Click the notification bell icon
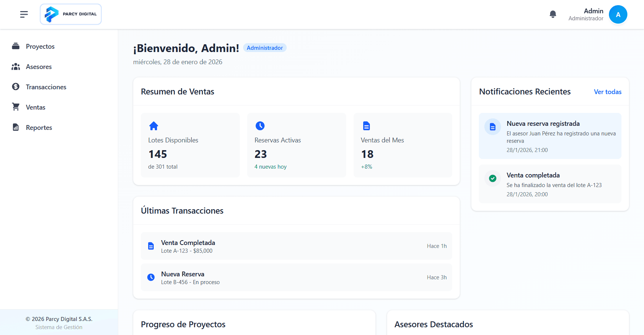The height and width of the screenshot is (335, 644). tap(553, 14)
